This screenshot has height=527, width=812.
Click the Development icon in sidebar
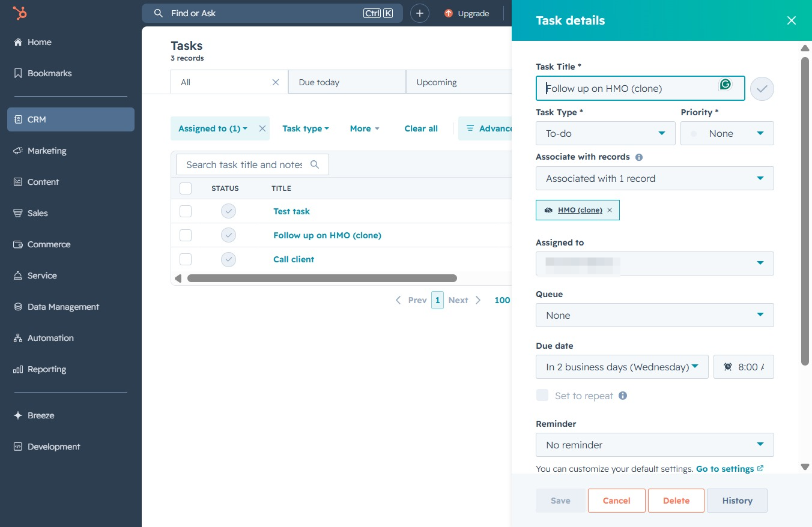17,447
